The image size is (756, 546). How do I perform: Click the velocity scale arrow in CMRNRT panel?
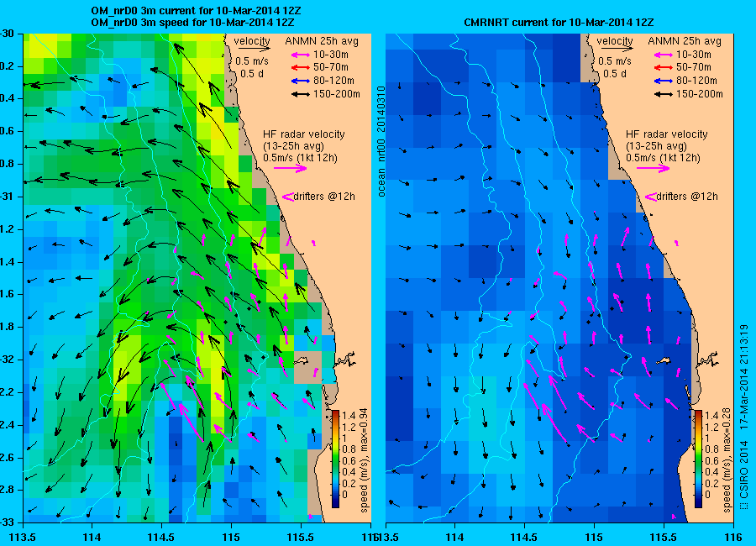[617, 48]
